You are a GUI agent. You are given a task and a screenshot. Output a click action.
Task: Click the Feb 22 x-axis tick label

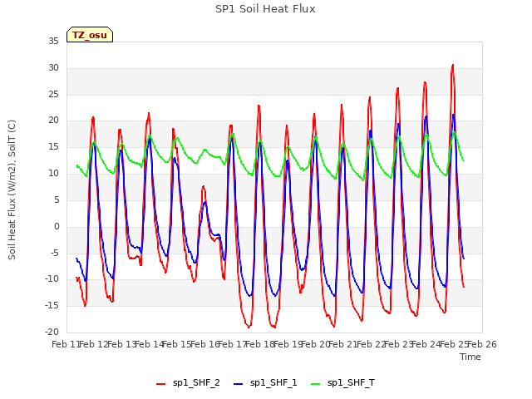click(372, 344)
